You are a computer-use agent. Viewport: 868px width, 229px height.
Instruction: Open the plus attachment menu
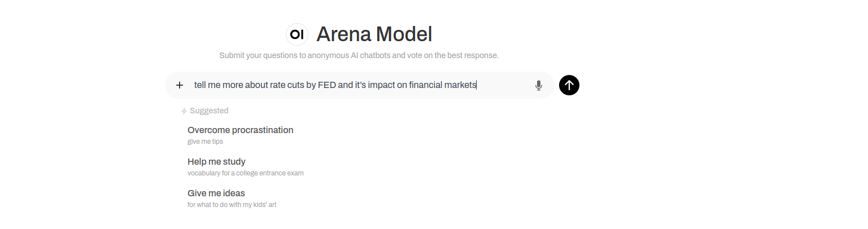(x=180, y=85)
